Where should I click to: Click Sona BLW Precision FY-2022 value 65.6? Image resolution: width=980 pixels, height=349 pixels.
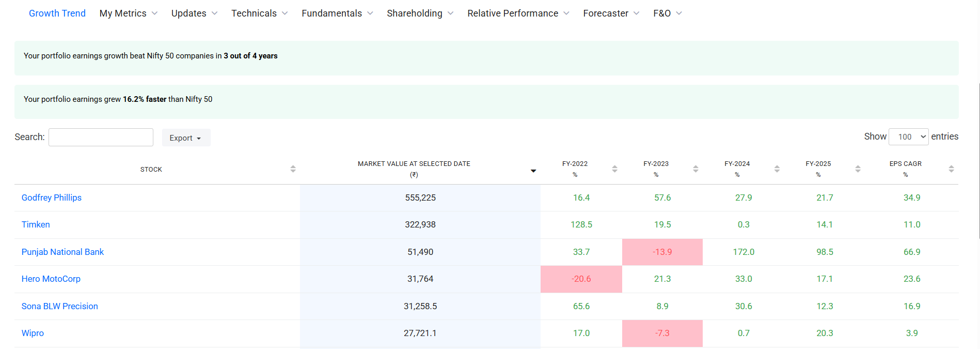click(x=581, y=306)
